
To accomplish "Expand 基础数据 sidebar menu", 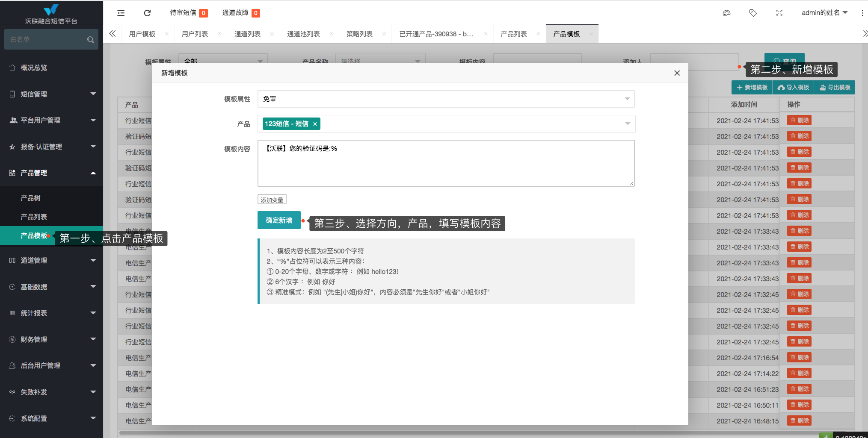I will pyautogui.click(x=51, y=287).
